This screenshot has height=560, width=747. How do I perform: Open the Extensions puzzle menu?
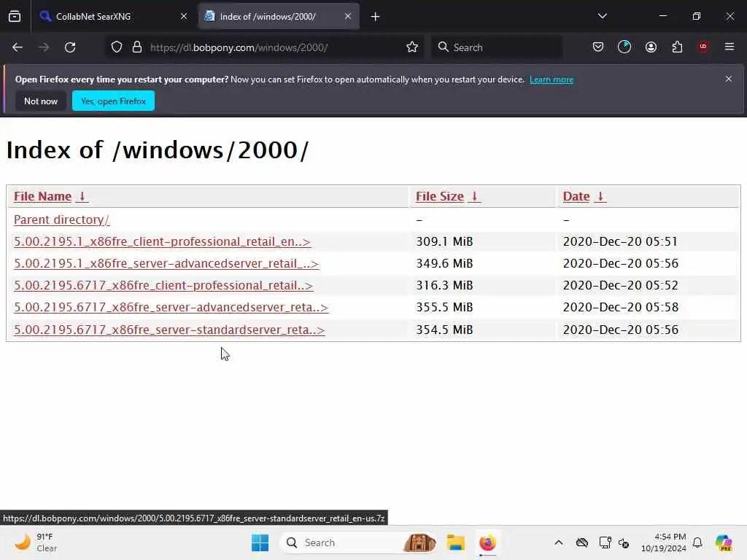tap(677, 47)
